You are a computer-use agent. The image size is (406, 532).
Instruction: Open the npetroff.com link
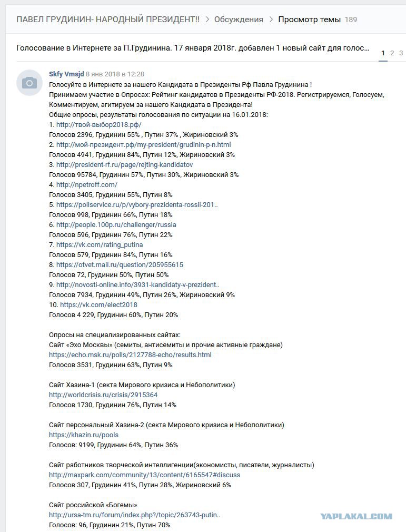pos(87,184)
